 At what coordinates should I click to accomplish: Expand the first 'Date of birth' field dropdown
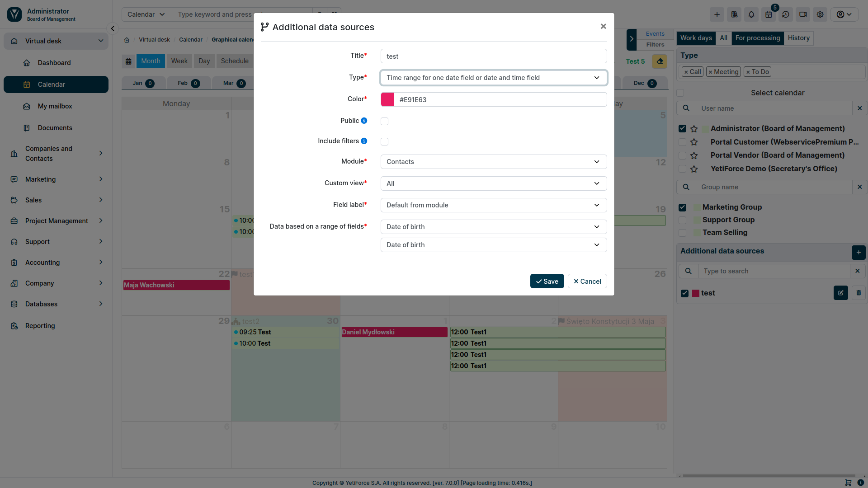pyautogui.click(x=597, y=226)
